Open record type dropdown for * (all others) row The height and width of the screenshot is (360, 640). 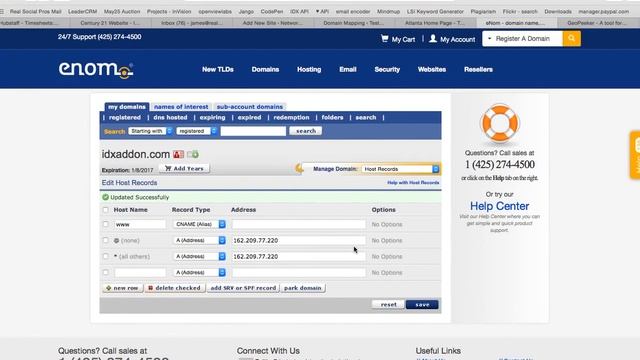(x=200, y=256)
